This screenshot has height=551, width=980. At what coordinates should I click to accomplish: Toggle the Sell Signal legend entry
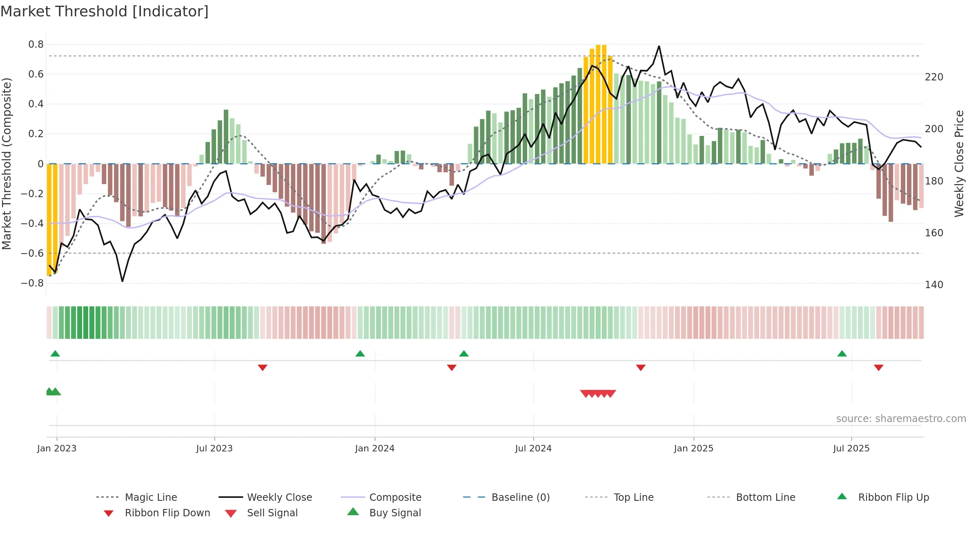pos(261,513)
